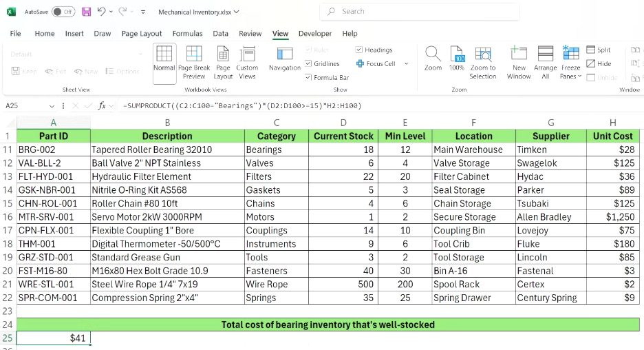The width and height of the screenshot is (644, 350).
Task: Click inside the formula bar SUMPRODUCT formula
Action: point(242,105)
